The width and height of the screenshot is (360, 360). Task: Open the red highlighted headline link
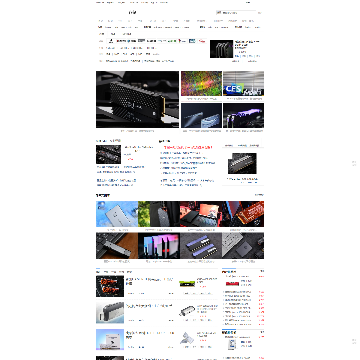pyautogui.click(x=188, y=147)
